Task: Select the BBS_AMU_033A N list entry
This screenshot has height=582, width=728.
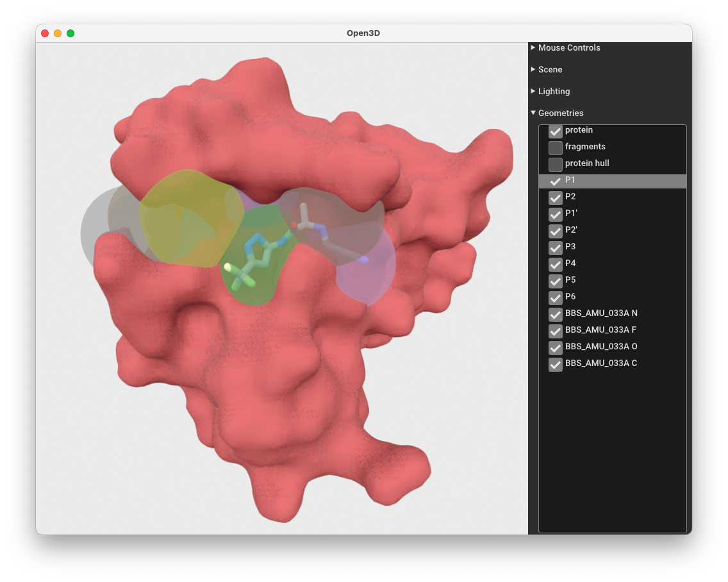Action: 600,313
